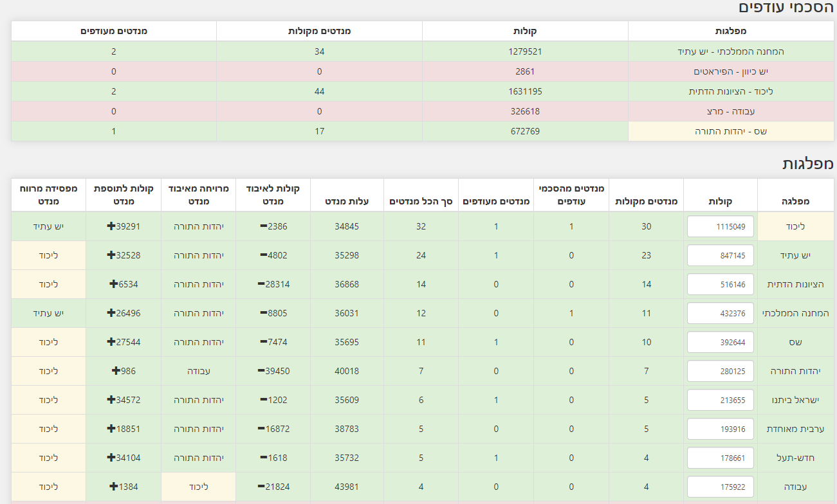
Task: Click the mandate cost value 36031
Action: point(347,313)
